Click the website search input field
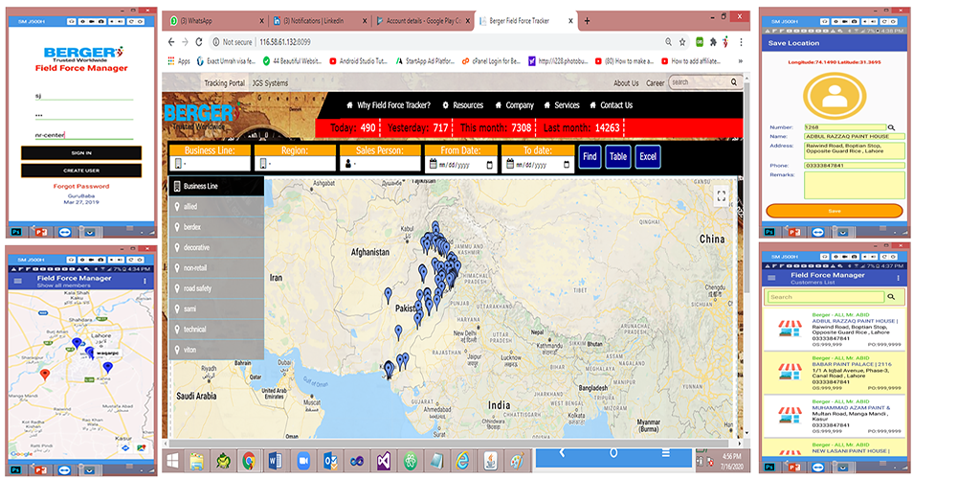Image resolution: width=980 pixels, height=479 pixels. tap(699, 82)
